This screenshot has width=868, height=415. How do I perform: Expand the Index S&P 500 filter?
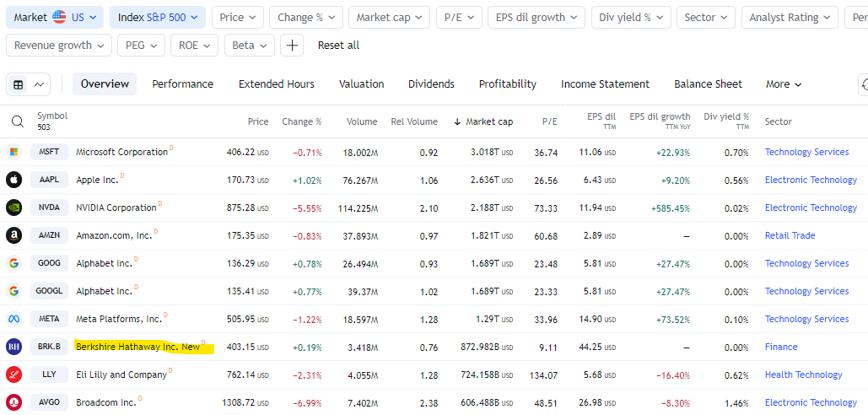pyautogui.click(x=158, y=17)
